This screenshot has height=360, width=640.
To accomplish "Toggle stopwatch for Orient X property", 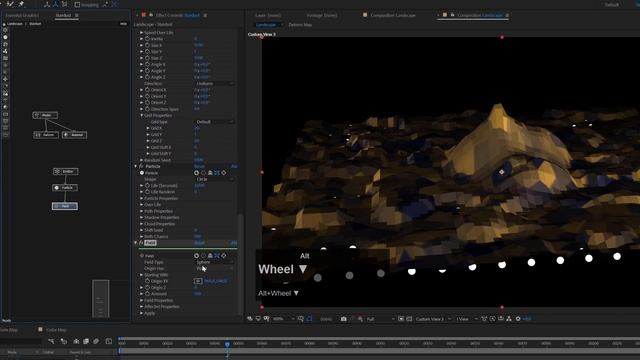I will pos(147,90).
